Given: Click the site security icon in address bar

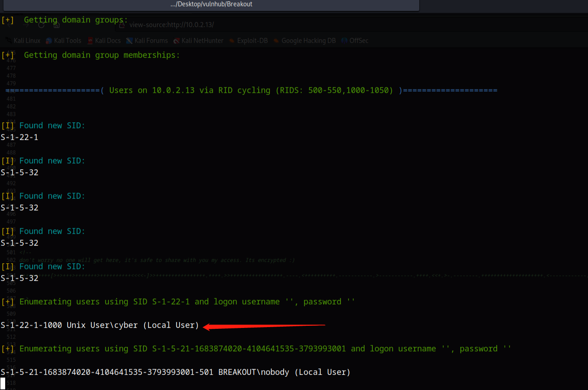Looking at the screenshot, I should click(x=122, y=25).
